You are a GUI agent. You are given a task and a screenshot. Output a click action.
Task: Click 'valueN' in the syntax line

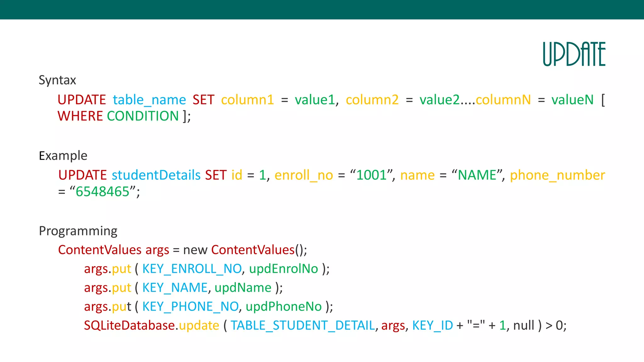[572, 100]
